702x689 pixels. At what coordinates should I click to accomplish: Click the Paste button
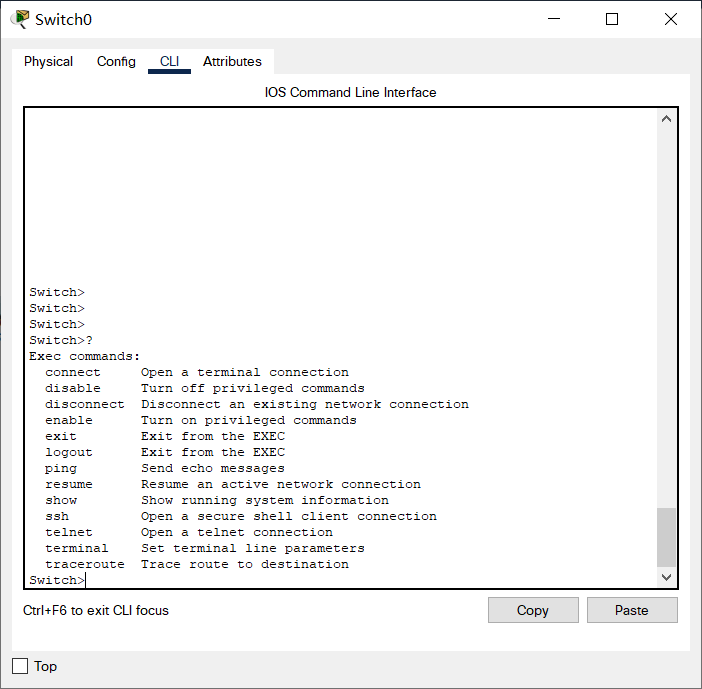[632, 610]
